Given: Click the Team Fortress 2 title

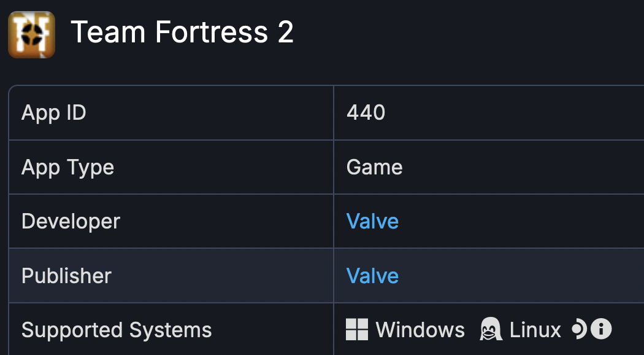Looking at the screenshot, I should click(x=182, y=32).
